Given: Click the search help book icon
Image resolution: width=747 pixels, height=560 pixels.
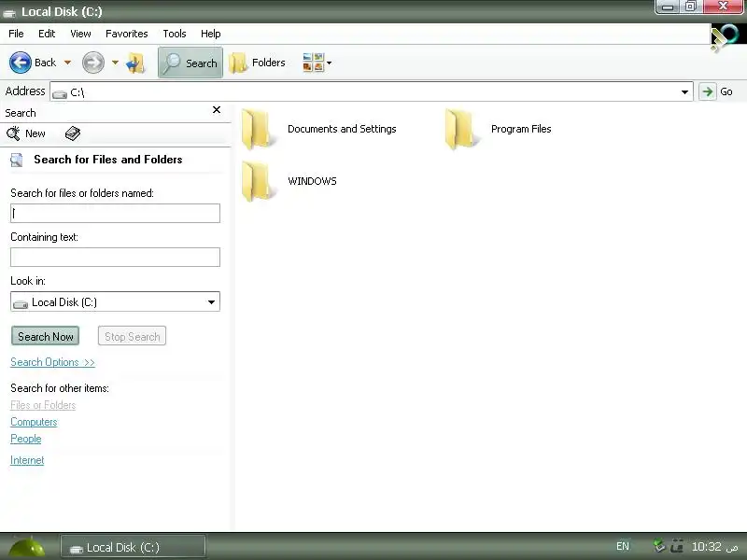Looking at the screenshot, I should 73,133.
